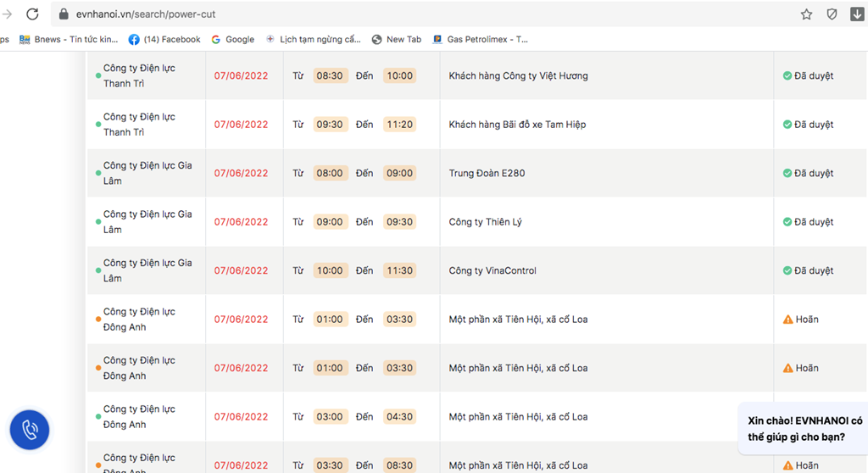
Task: Reload the page with the refresh icon
Action: [33, 14]
